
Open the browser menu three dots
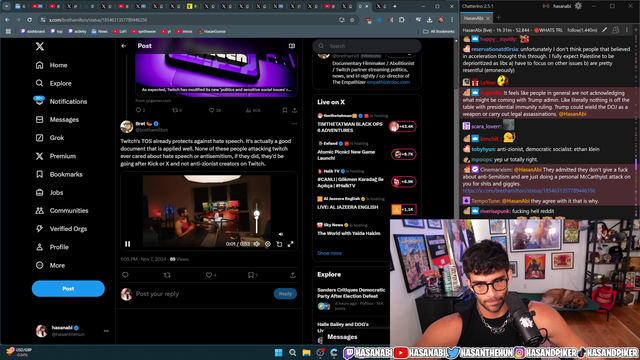pos(452,20)
